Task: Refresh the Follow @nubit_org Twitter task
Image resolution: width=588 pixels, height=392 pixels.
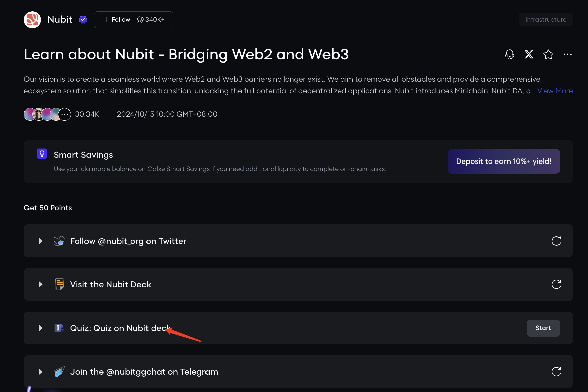Action: [x=556, y=241]
